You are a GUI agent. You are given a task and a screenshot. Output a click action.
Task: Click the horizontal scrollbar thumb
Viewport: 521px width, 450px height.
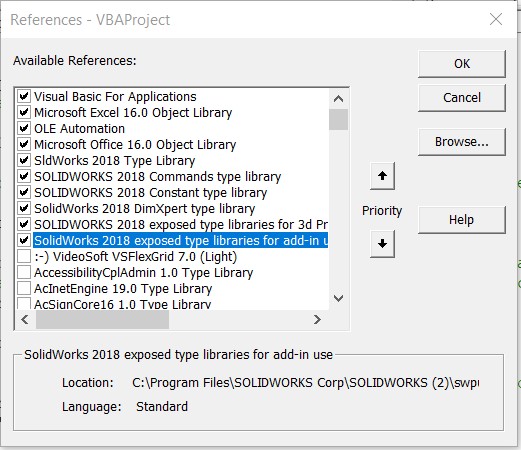[x=102, y=320]
